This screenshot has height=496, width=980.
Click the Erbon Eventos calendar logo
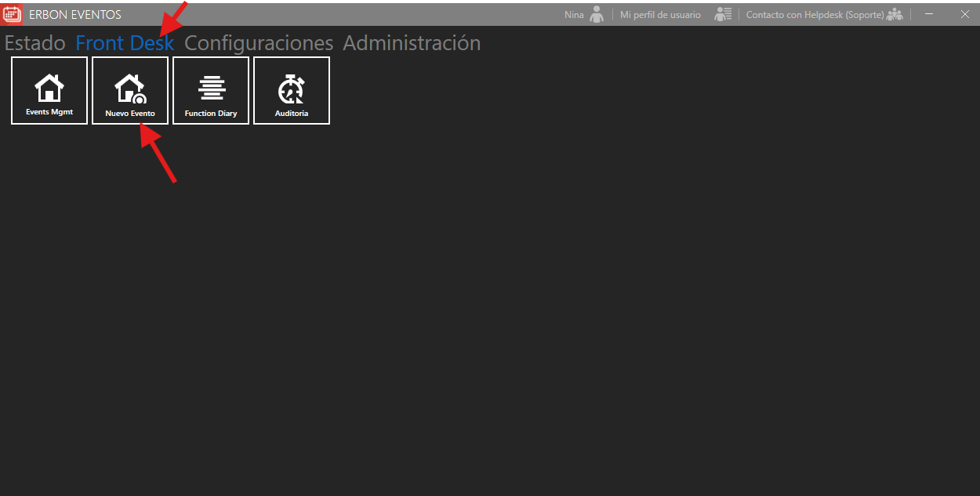click(13, 14)
